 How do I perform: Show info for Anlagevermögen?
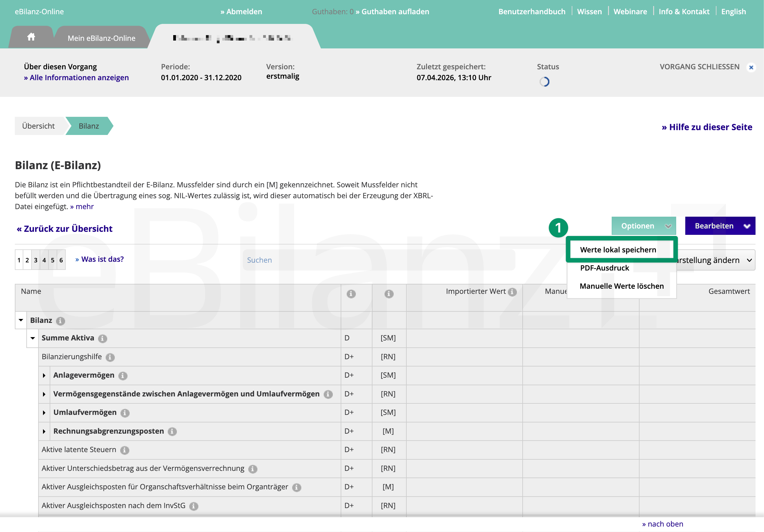click(123, 376)
